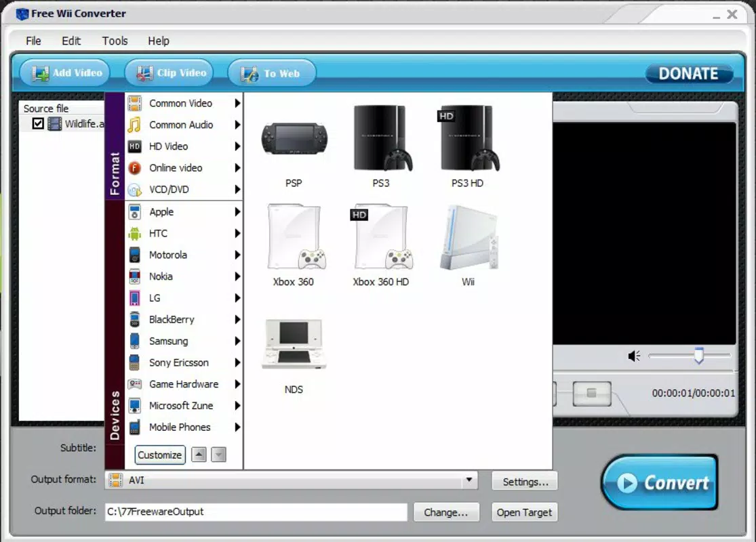The image size is (756, 542).
Task: Select the Xbox 360 HD preset icon
Action: [x=381, y=236]
